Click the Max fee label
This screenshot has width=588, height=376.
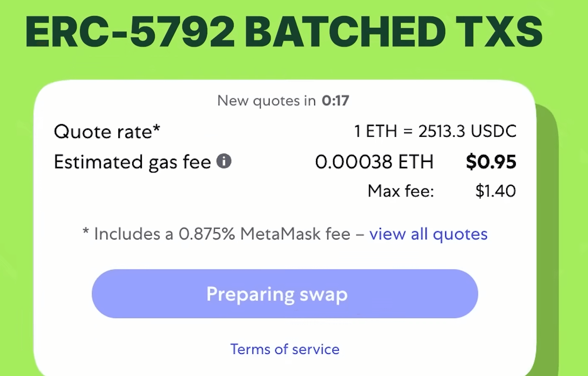pyautogui.click(x=400, y=191)
